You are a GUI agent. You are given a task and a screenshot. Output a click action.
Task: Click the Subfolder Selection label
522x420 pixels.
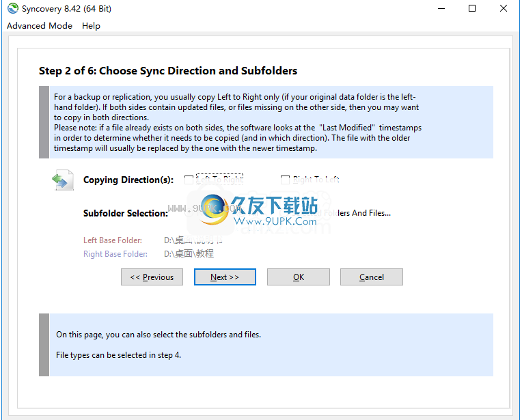(x=126, y=213)
